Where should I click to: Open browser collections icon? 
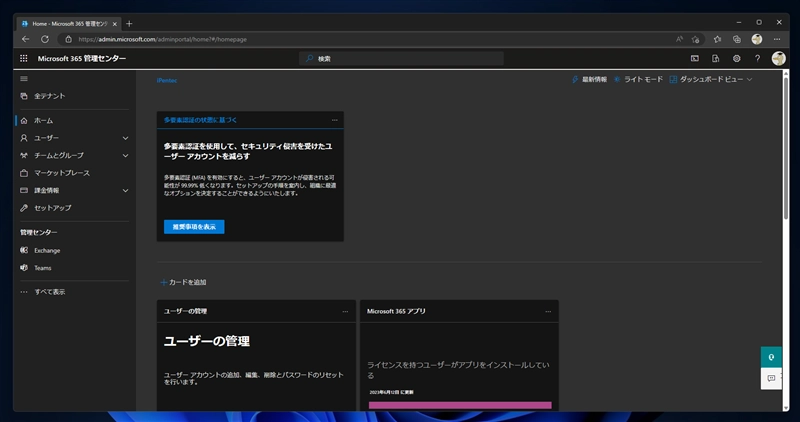737,39
